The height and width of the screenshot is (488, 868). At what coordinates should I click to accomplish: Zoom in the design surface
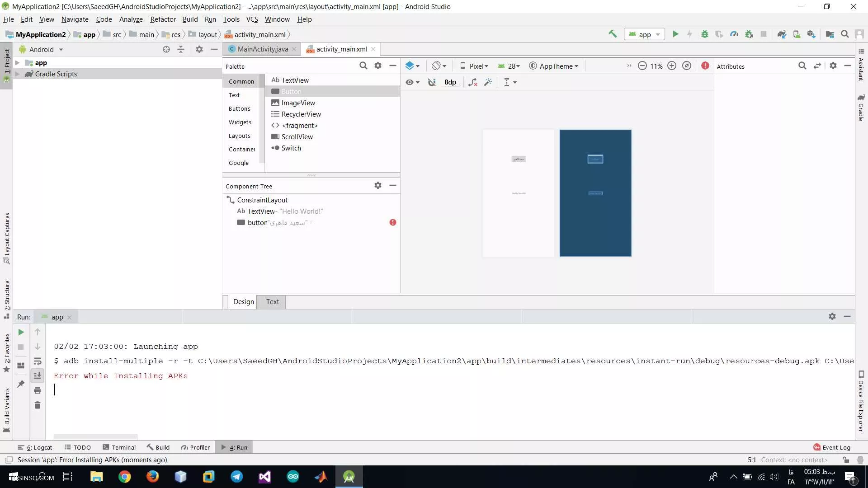[x=672, y=66]
